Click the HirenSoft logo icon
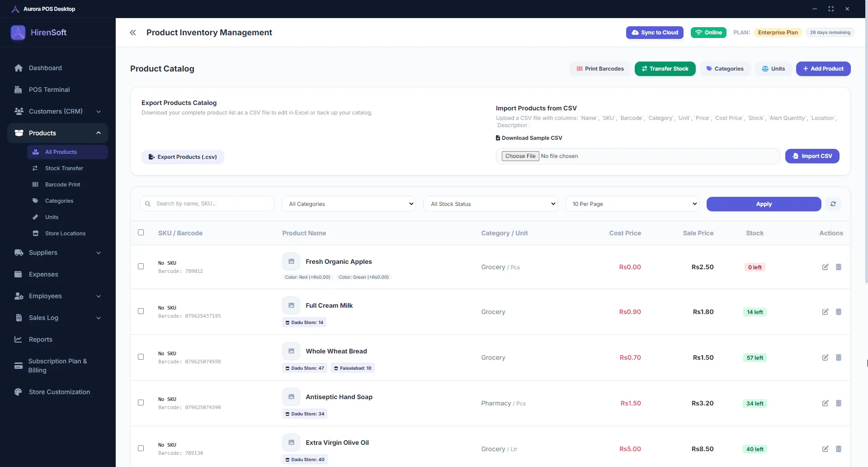This screenshot has width=868, height=467. click(x=18, y=33)
